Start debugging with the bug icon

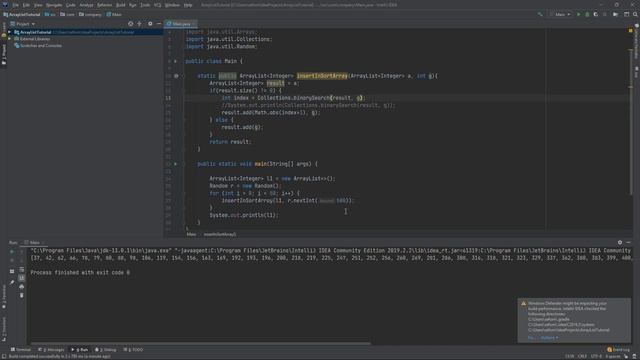click(587, 14)
